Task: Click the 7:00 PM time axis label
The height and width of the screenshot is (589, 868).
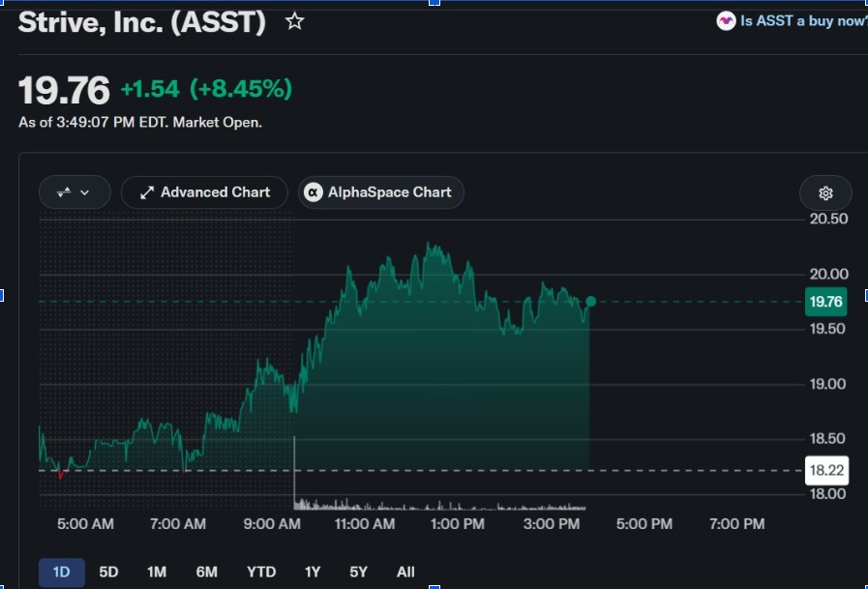Action: coord(736,524)
